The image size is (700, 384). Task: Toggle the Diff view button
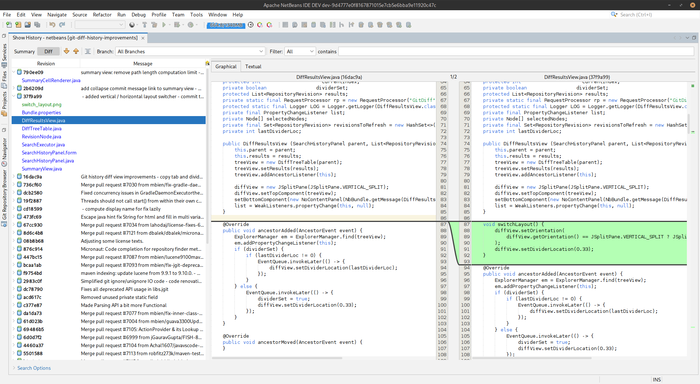[48, 51]
